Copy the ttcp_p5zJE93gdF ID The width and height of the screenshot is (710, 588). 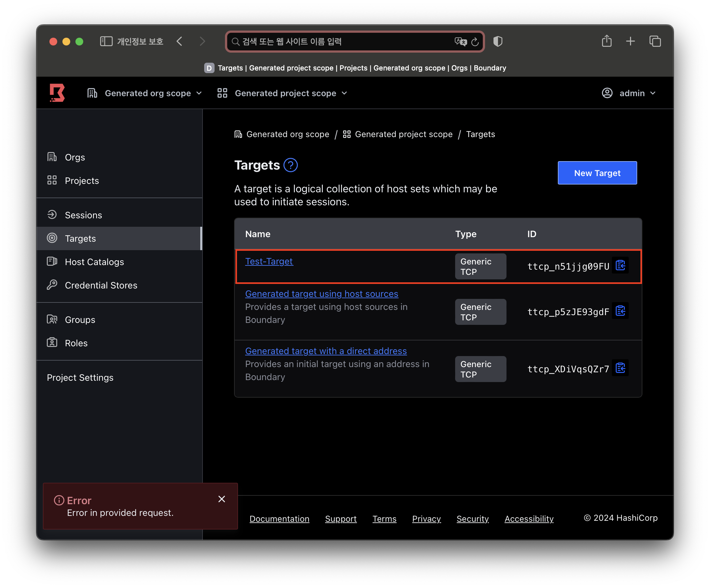(620, 311)
